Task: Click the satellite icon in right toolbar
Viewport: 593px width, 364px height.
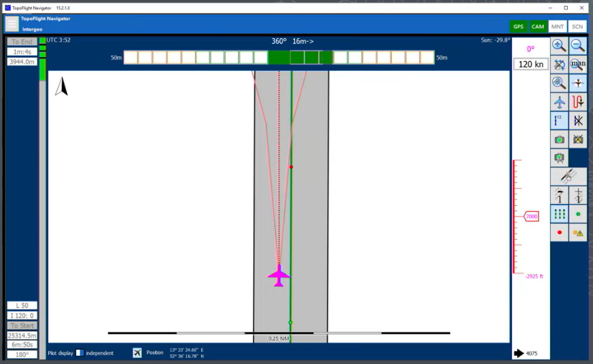Action: (568, 177)
